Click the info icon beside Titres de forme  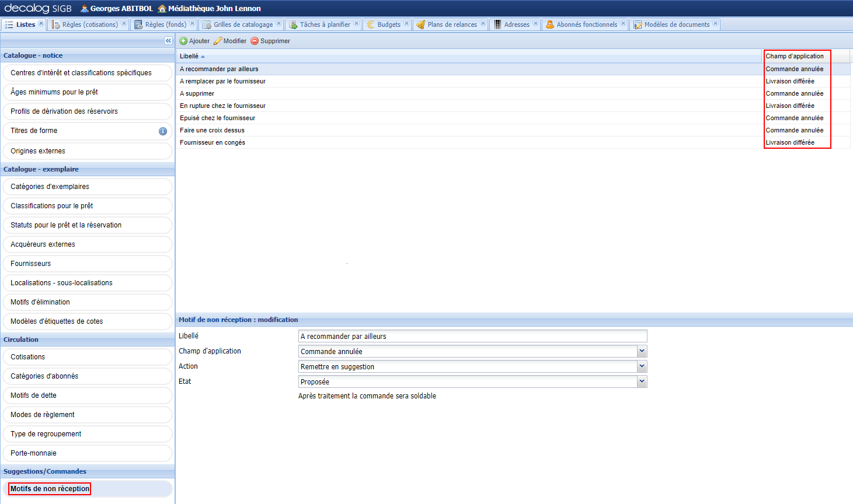(162, 131)
